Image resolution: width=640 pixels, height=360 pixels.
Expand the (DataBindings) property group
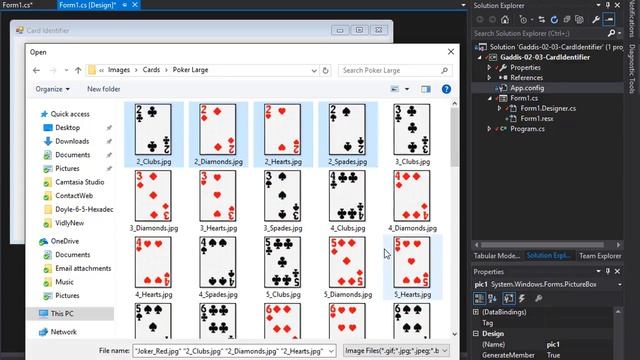[x=476, y=312]
